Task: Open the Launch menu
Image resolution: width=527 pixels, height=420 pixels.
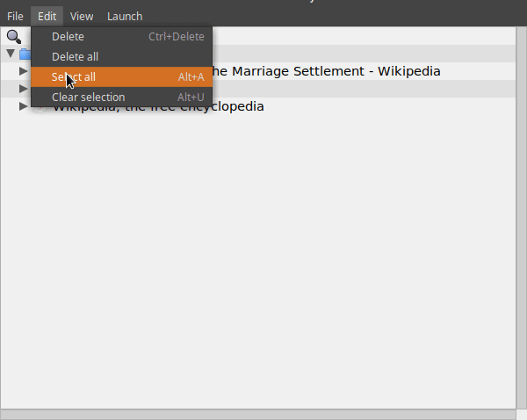Action: 125,16
